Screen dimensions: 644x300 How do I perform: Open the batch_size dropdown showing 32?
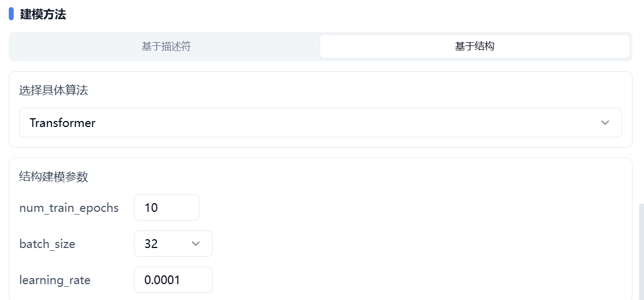coord(173,244)
